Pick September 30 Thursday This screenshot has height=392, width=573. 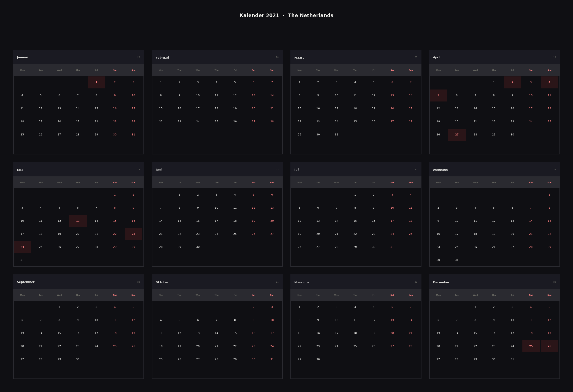(x=78, y=359)
